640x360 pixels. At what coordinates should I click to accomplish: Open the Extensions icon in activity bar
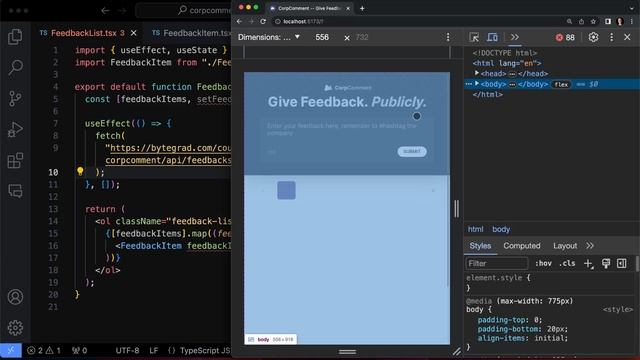(x=15, y=160)
